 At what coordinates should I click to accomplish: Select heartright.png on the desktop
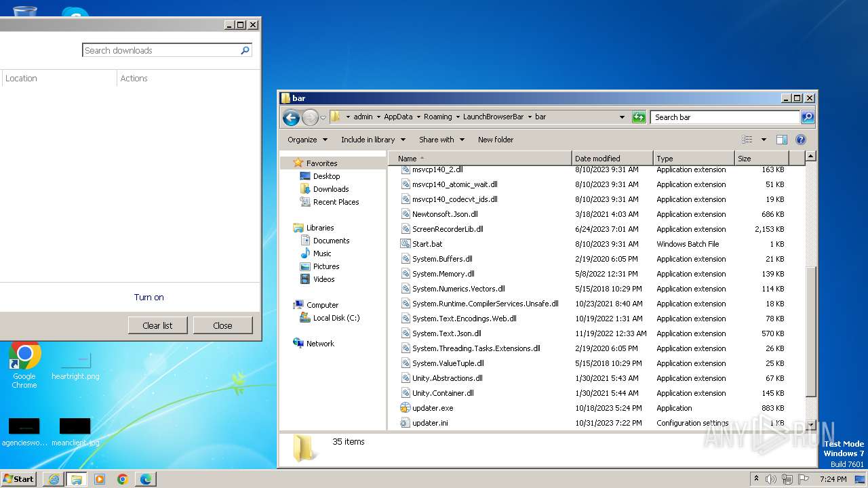pyautogui.click(x=75, y=366)
